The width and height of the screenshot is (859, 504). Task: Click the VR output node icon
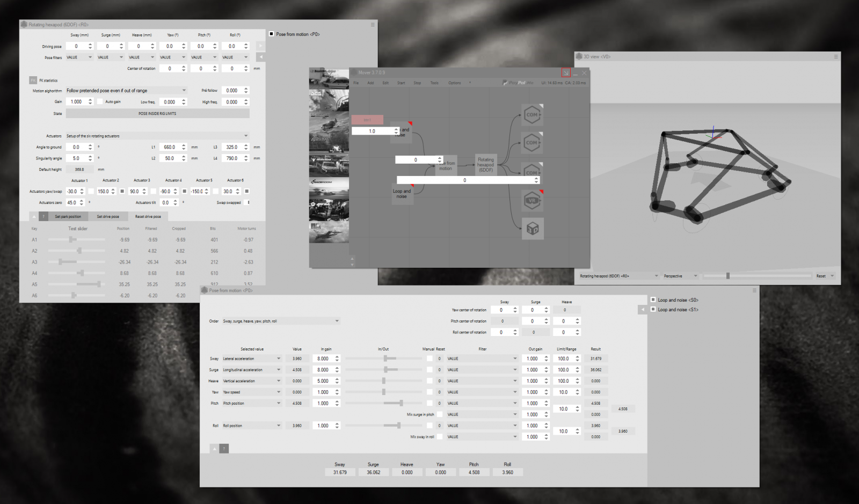(532, 201)
